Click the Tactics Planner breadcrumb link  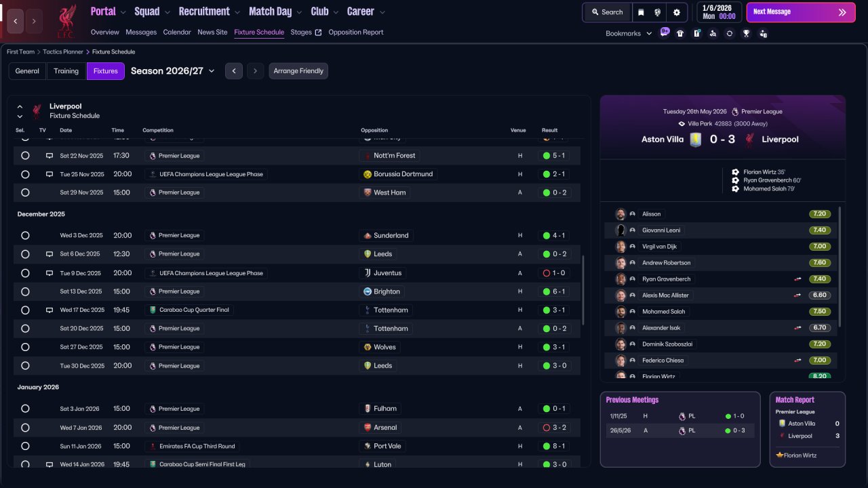(63, 52)
